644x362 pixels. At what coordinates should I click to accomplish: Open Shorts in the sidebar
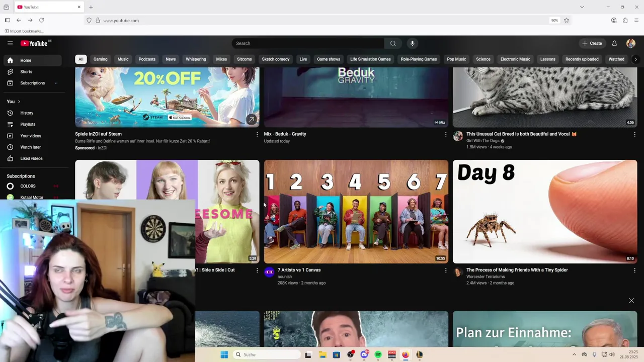[33, 72]
